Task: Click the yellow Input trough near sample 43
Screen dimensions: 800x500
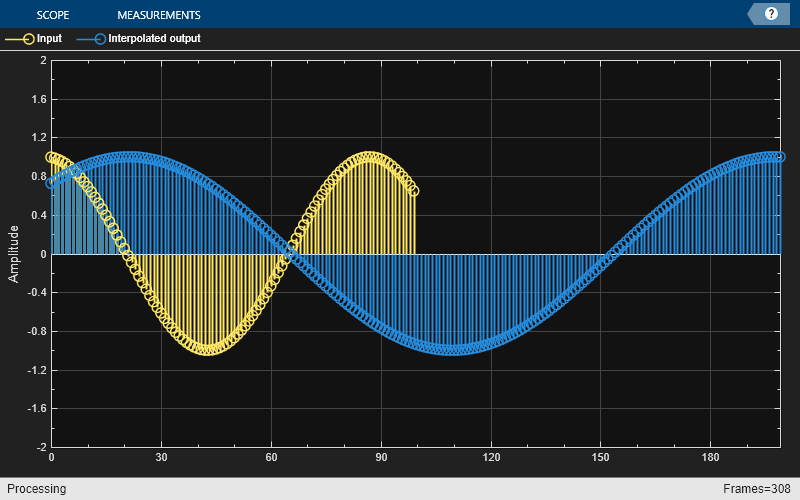Action: pos(209,350)
